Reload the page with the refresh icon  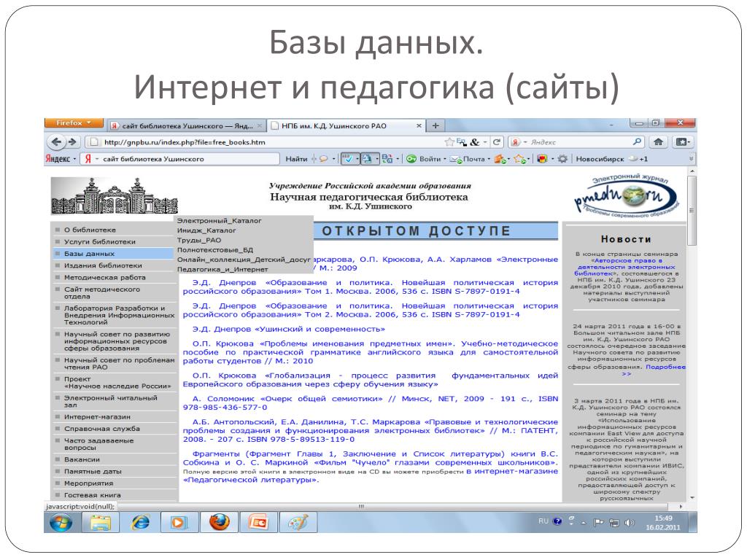(x=496, y=142)
